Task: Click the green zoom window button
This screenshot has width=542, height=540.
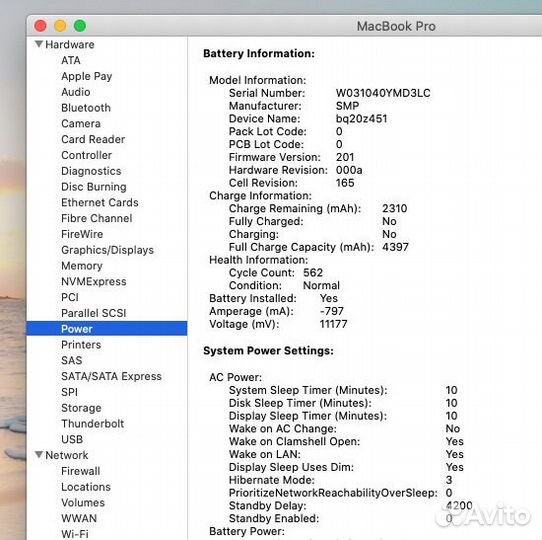Action: [80, 26]
